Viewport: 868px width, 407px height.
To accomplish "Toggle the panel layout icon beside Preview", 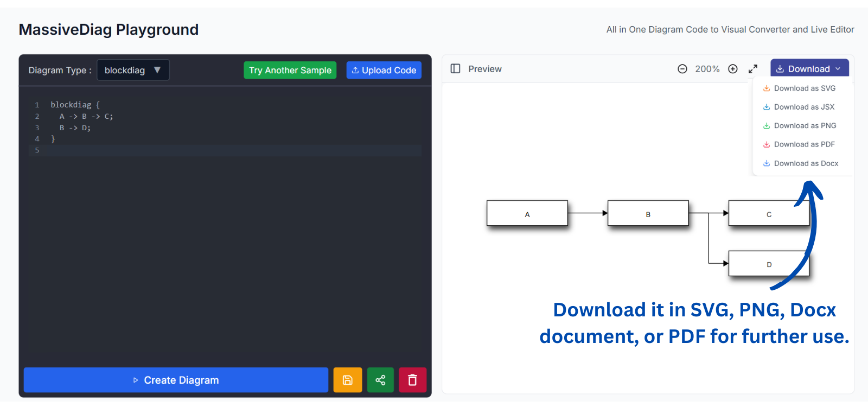I will (x=456, y=69).
